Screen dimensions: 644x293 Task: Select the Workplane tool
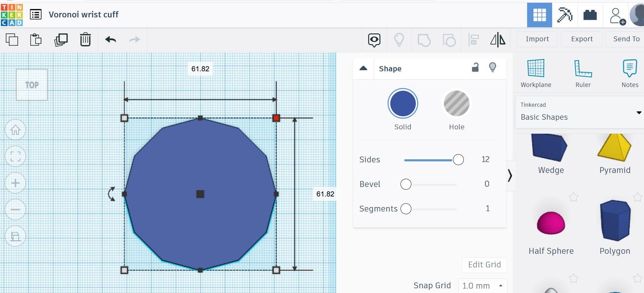[536, 73]
